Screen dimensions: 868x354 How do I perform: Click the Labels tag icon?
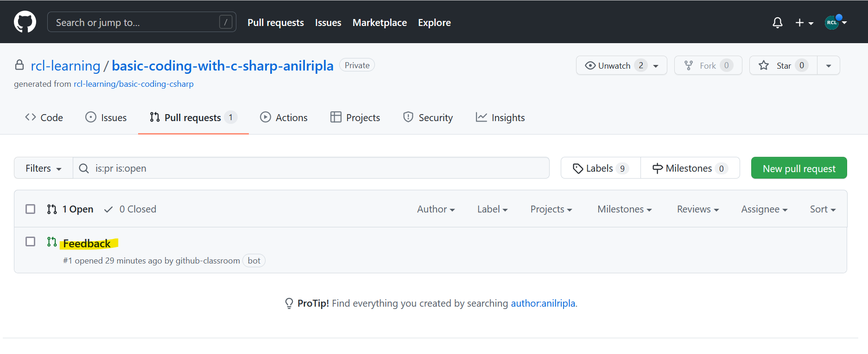coord(578,168)
